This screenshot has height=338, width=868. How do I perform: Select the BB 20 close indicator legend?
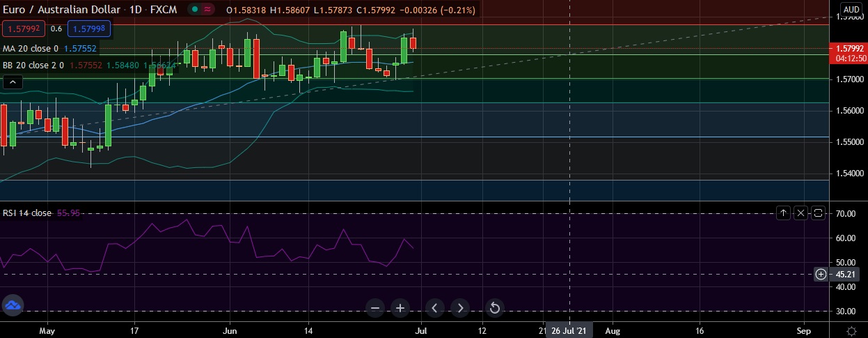click(34, 65)
